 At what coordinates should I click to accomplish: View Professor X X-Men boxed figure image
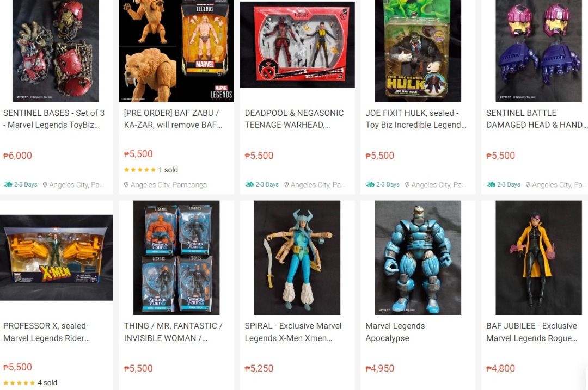[x=57, y=257]
